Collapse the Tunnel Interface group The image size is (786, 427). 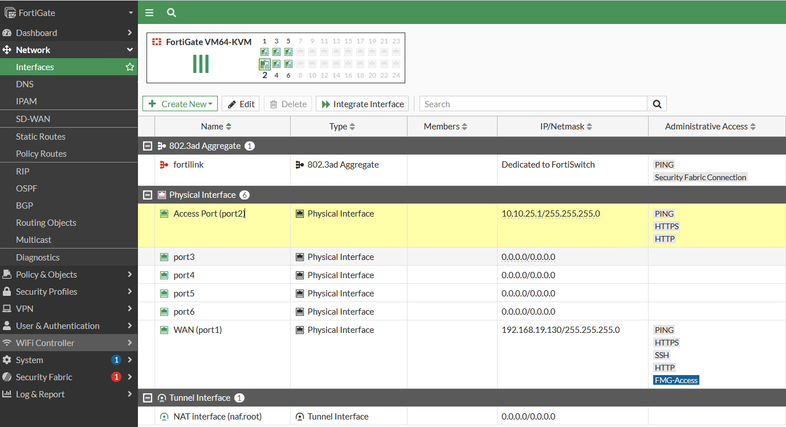pos(147,398)
